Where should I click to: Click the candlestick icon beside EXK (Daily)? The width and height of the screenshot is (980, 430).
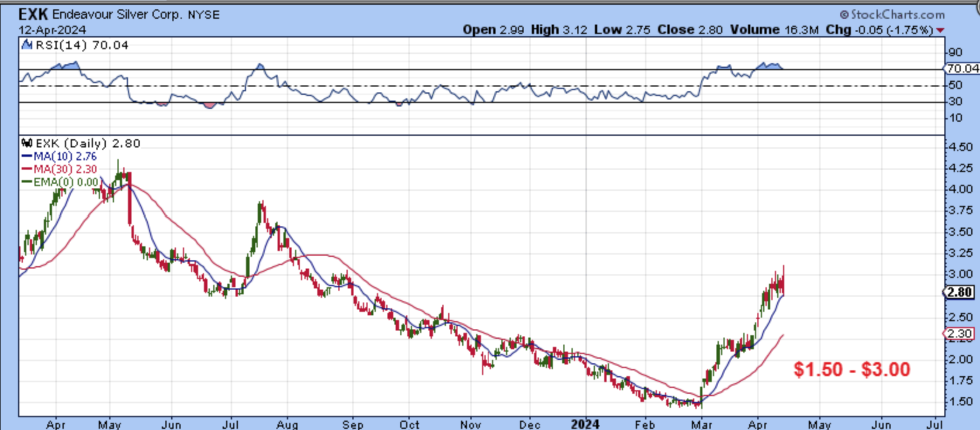click(27, 143)
